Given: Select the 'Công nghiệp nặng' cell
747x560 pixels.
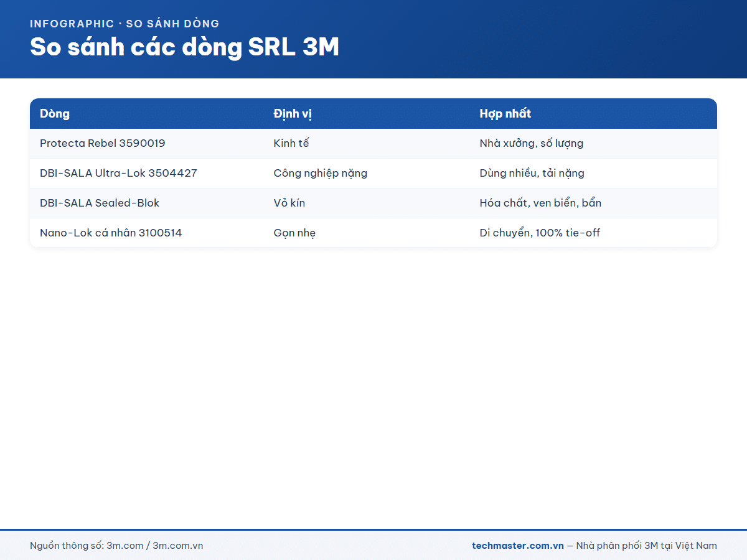Looking at the screenshot, I should click(x=367, y=173).
